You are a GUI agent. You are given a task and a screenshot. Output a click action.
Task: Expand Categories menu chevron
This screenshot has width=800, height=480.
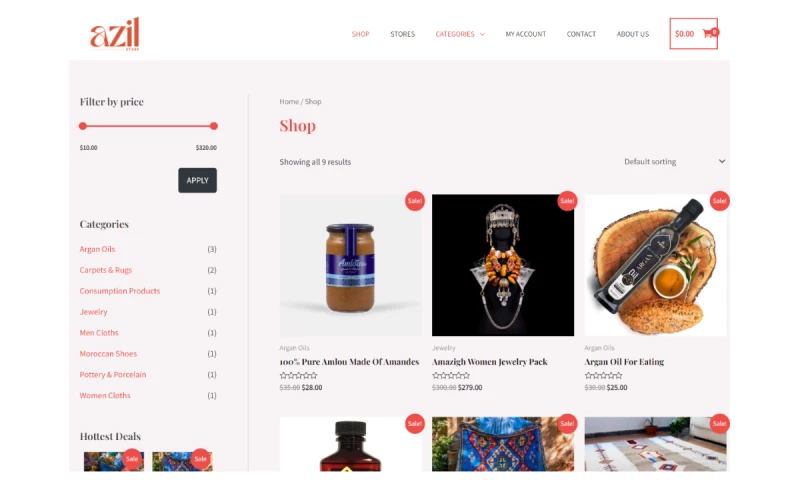[482, 34]
